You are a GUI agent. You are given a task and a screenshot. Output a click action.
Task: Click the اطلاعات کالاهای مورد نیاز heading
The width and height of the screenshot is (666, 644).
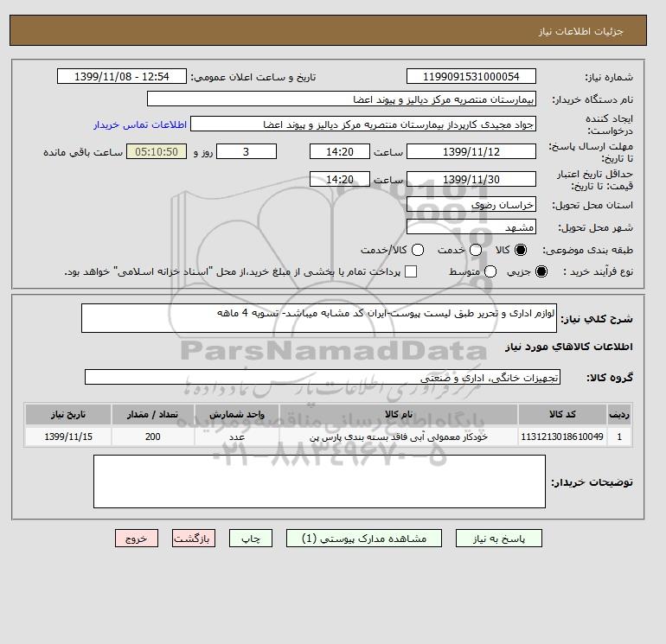tap(569, 347)
